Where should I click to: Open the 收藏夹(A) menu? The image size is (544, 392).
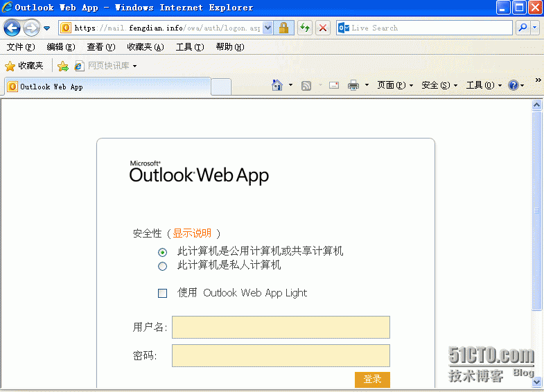click(x=146, y=47)
